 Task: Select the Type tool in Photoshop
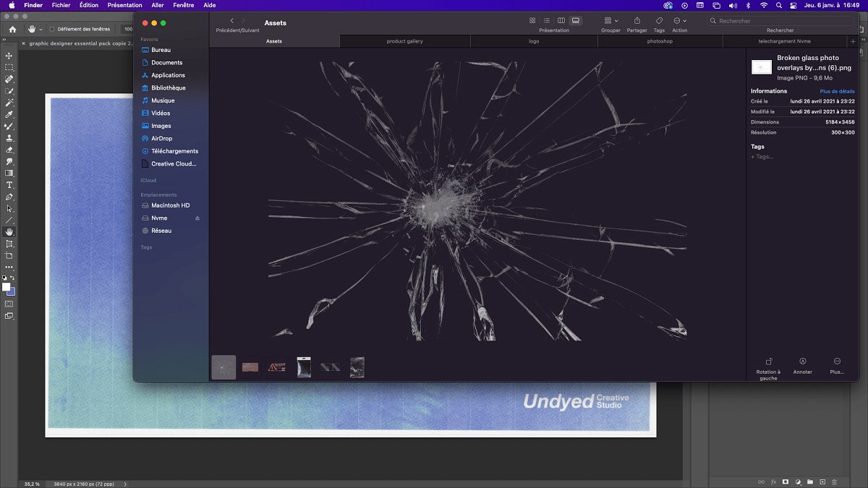point(9,185)
